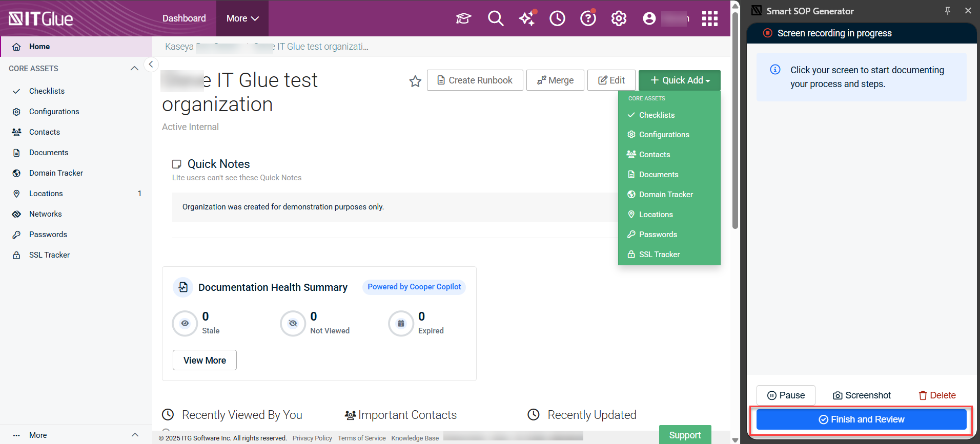This screenshot has height=444, width=980.
Task: Go to the Dashboard tab
Action: (184, 18)
